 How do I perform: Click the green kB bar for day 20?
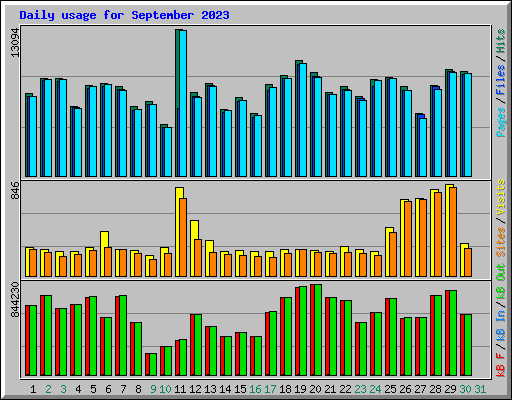(x=318, y=330)
